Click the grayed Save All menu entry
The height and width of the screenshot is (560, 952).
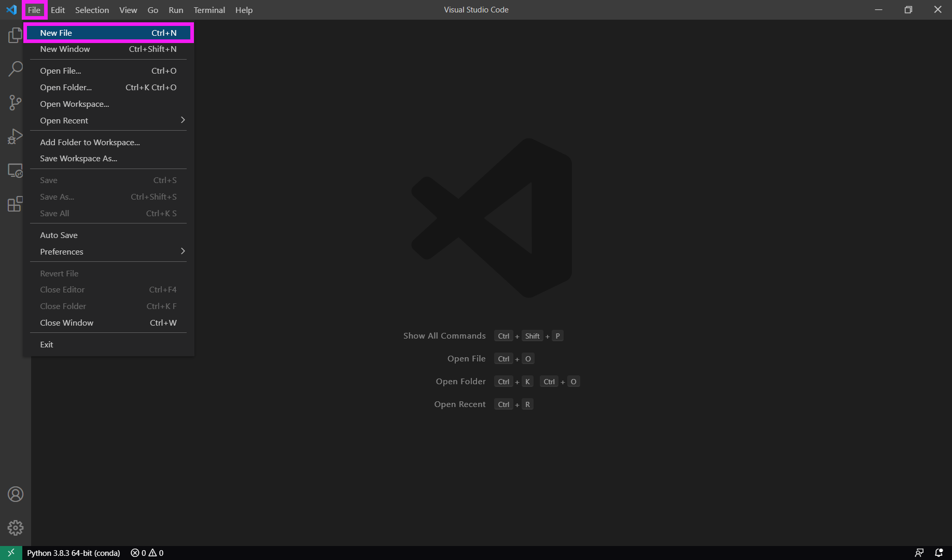point(108,213)
